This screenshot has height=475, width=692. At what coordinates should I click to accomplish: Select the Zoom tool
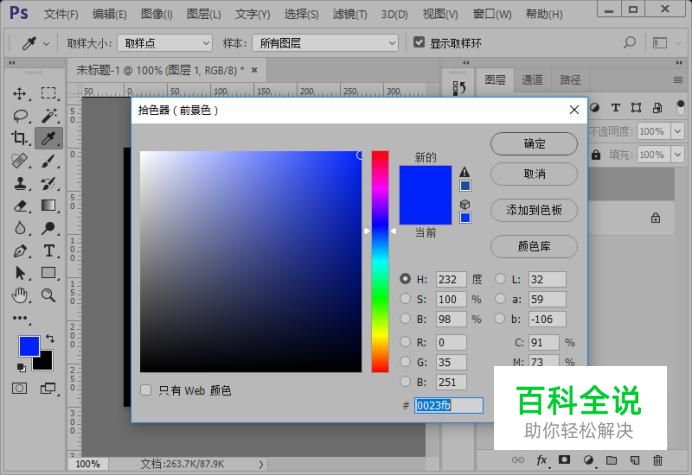coord(49,295)
